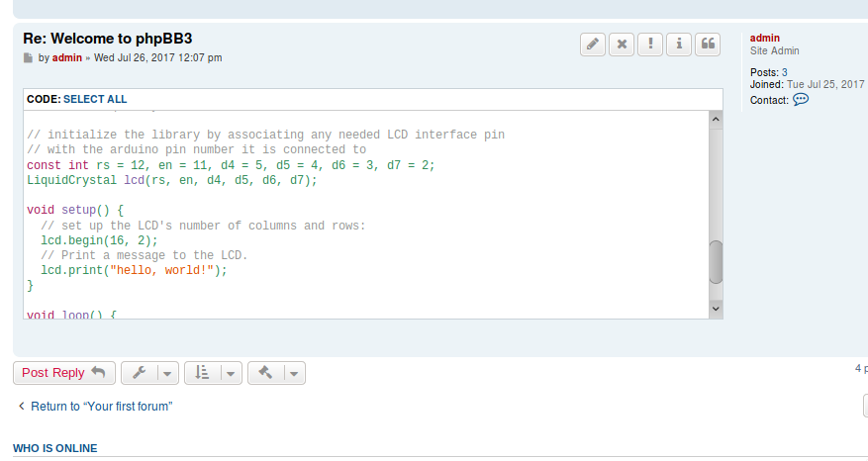Click the edit post pencil icon

point(593,45)
